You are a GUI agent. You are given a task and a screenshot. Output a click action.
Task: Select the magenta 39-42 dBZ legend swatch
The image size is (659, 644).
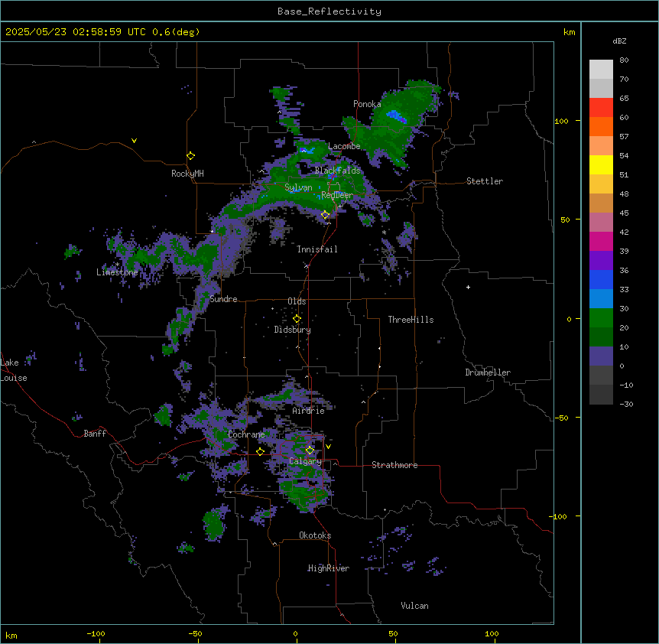[601, 241]
